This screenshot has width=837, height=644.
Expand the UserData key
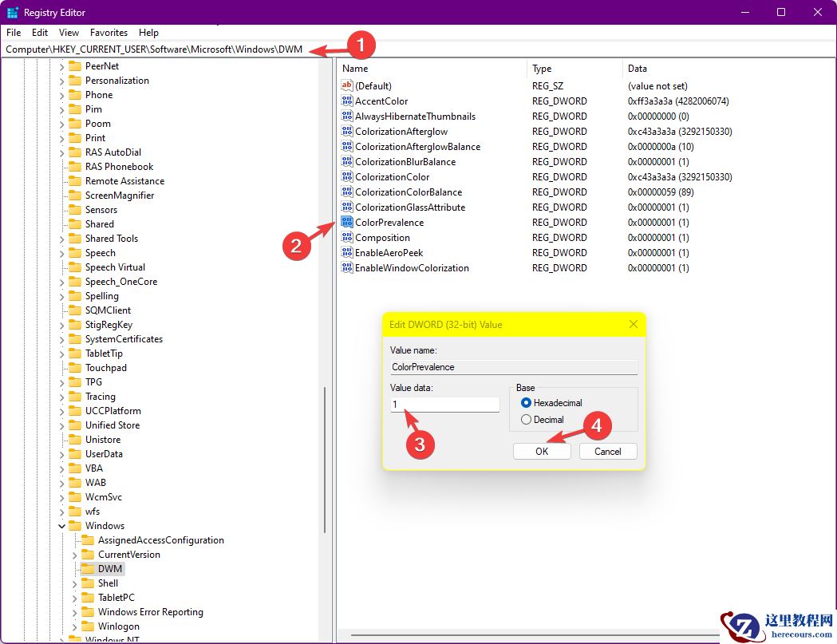click(62, 455)
